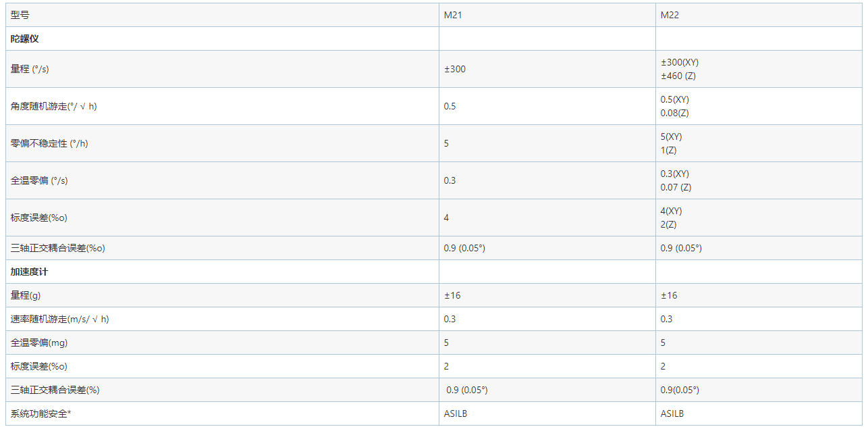Select the 型号 header cell
This screenshot has height=429, width=868.
pos(20,15)
